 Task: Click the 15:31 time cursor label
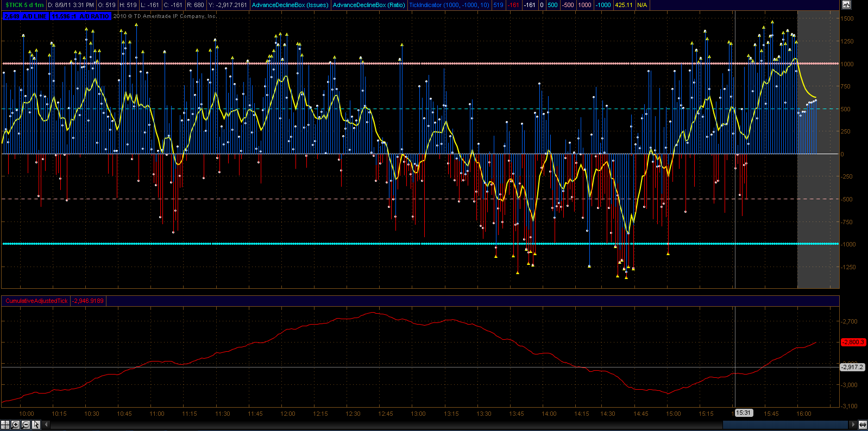(744, 413)
